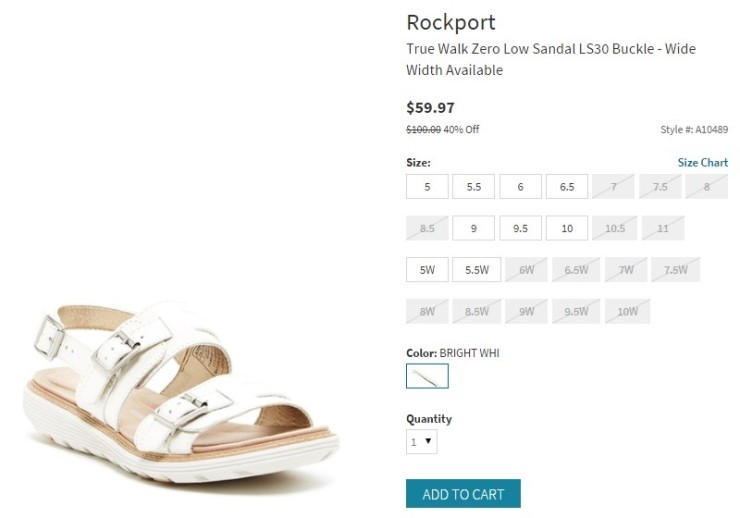Select size 6.5 option
This screenshot has width=740, height=518.
coord(567,187)
